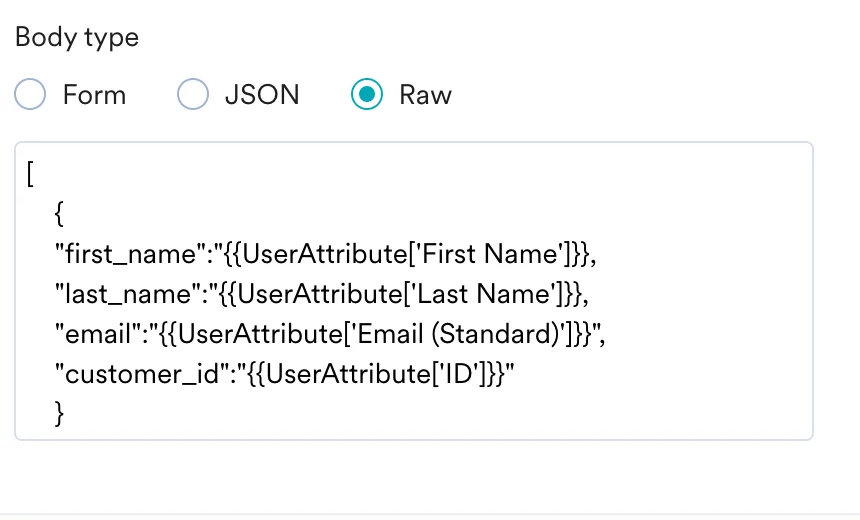Click the "Form" option label
Viewport: 860px width, 520px height.
tap(94, 95)
